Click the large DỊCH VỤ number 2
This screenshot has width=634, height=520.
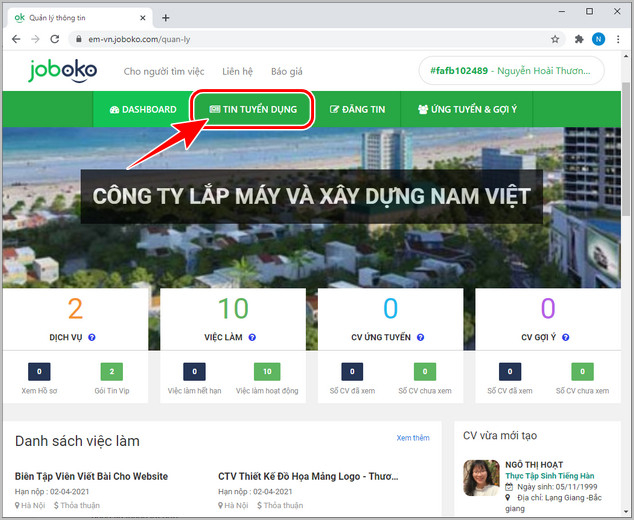(x=75, y=309)
